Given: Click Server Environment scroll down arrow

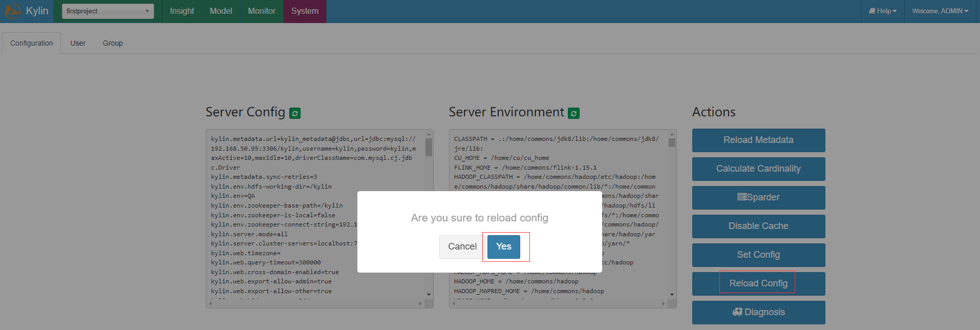Looking at the screenshot, I should (x=672, y=295).
